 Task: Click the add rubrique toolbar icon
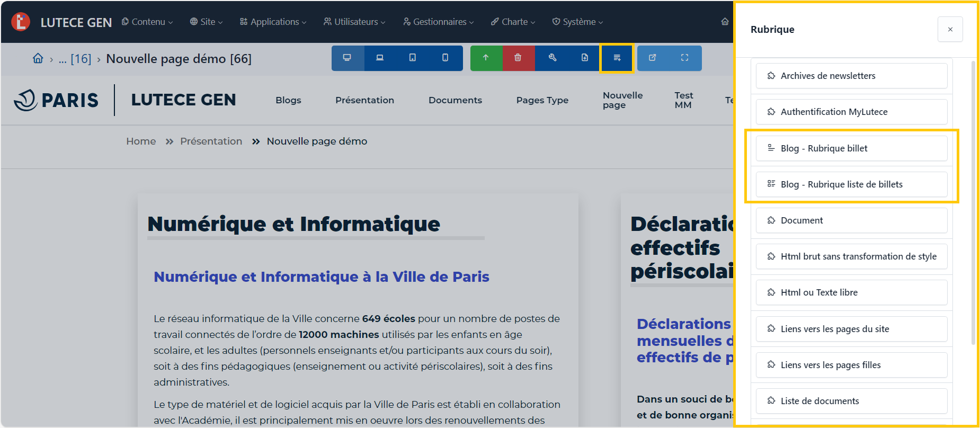pyautogui.click(x=617, y=58)
